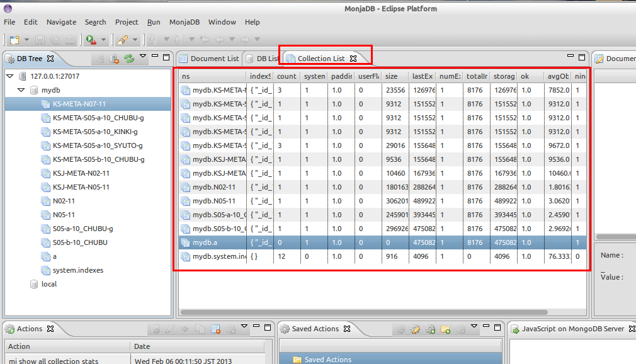Screen dimensions: 636x364
Task: Click the Previous Annotation toolbar icon
Action: click(x=178, y=40)
